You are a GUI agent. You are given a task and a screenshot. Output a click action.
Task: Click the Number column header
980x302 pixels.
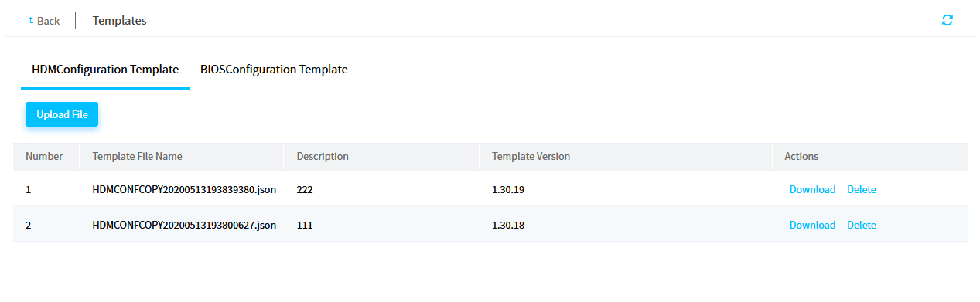tap(44, 156)
